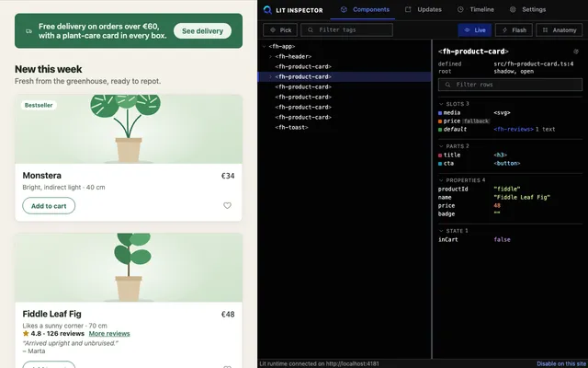588x368 pixels.
Task: Switch to the Components tab
Action: [365, 10]
